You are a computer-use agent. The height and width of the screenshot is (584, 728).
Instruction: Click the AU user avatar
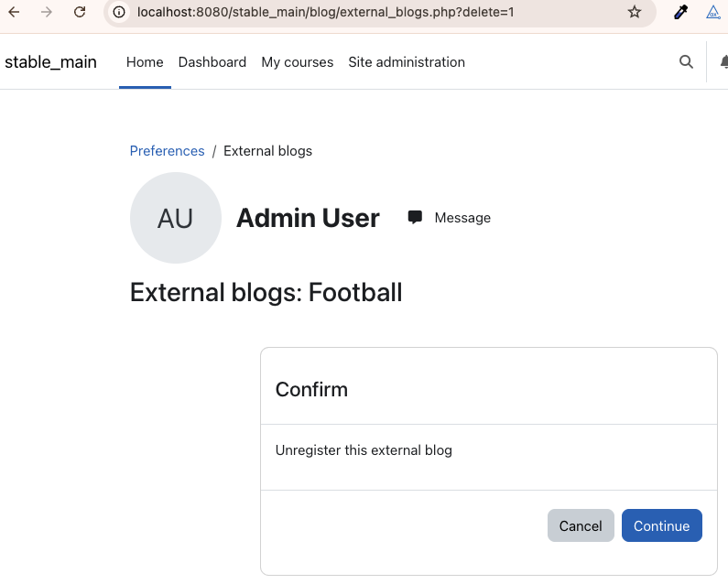point(176,218)
